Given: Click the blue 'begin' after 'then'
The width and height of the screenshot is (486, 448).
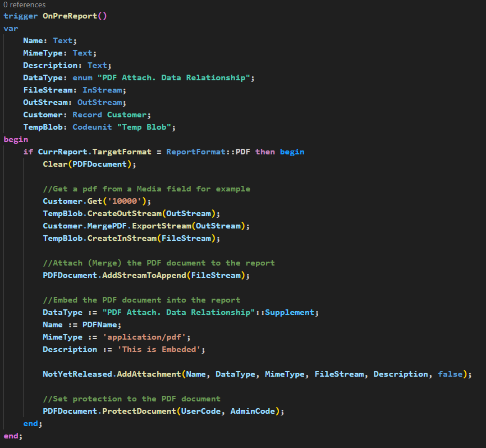Looking at the screenshot, I should click(x=292, y=152).
